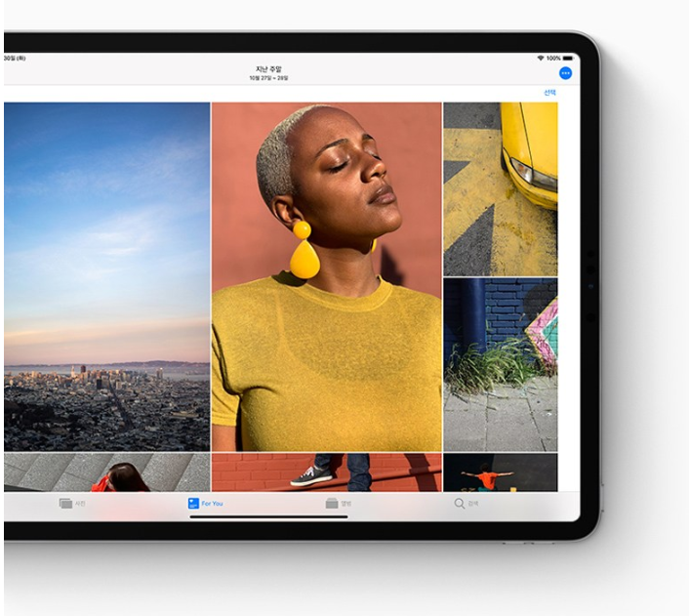Viewport: 690px width, 616px height.
Task: Open the sneakers on red wall photo
Action: [x=327, y=472]
